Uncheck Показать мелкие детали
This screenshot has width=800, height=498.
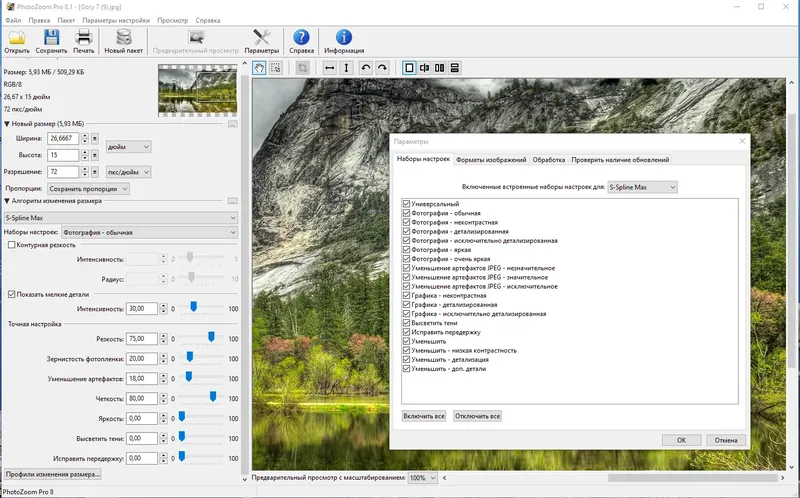click(12, 294)
